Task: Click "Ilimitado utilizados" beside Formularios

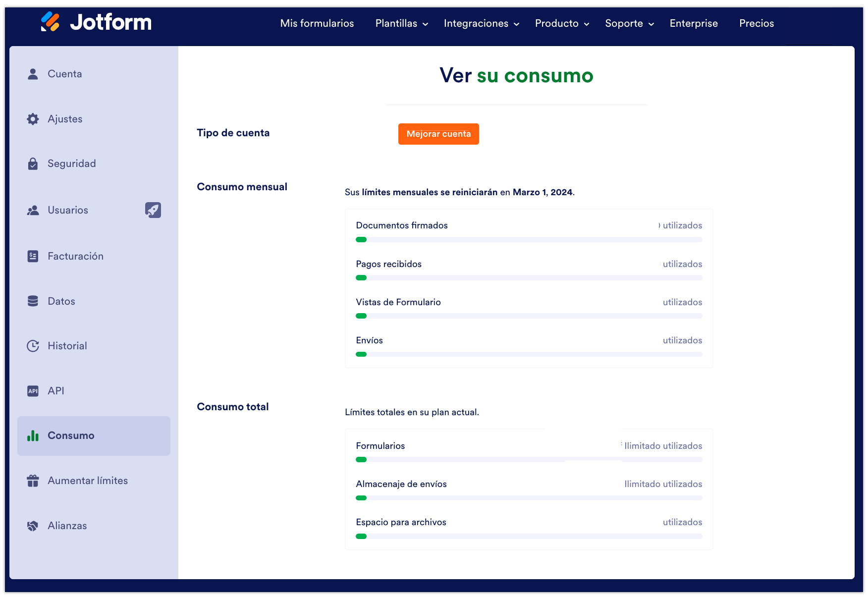Action: (663, 446)
